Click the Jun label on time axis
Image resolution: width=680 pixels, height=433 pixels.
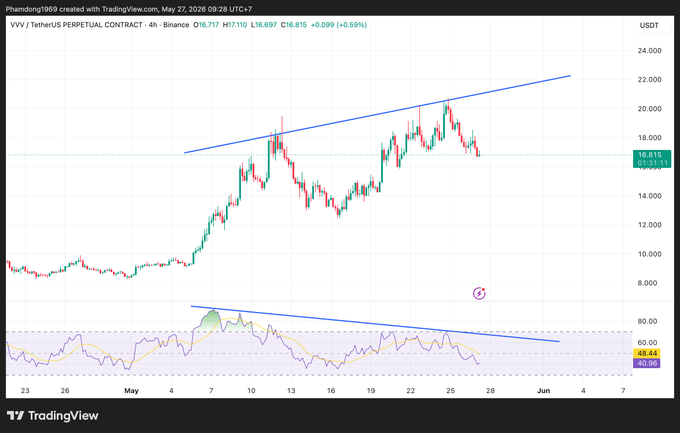[x=543, y=391]
